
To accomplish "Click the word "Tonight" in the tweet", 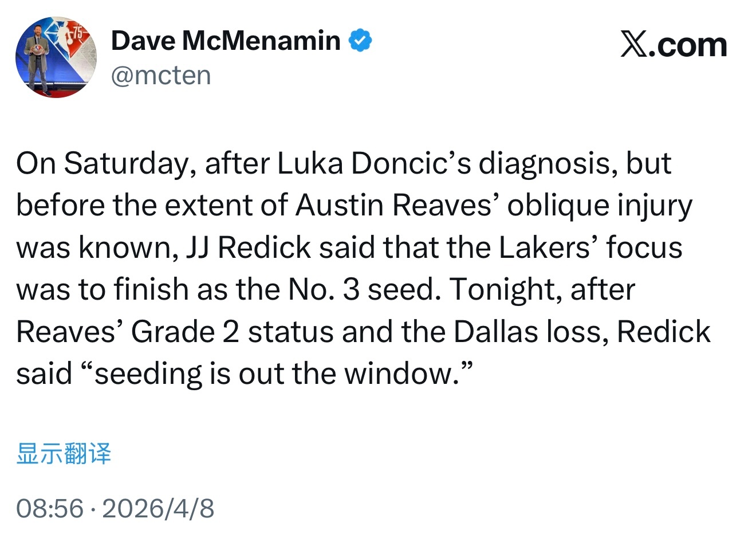I will point(502,289).
